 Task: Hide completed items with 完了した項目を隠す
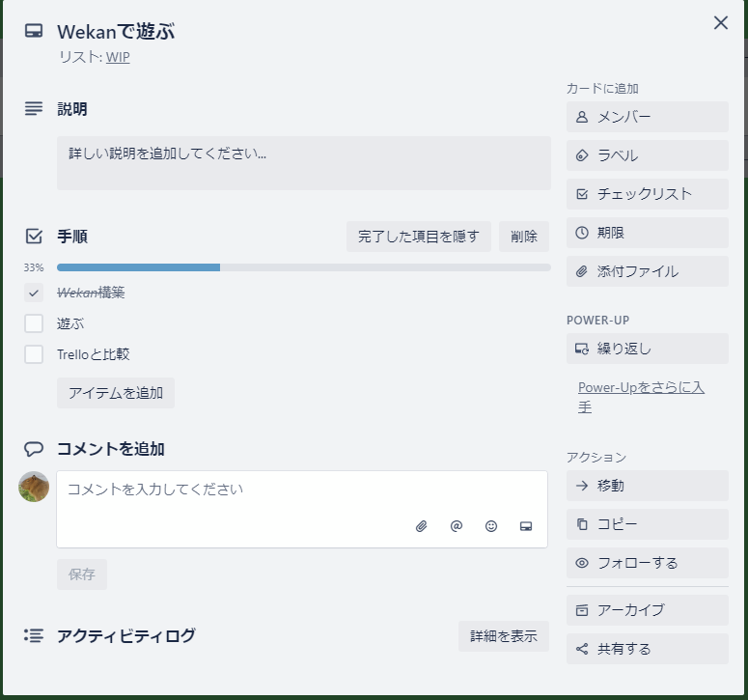418,237
